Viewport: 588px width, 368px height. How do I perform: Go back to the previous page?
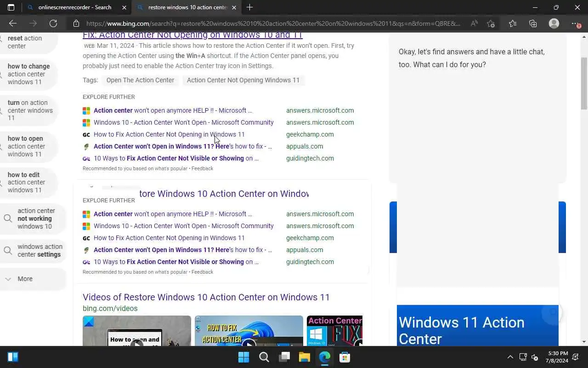coord(13,23)
